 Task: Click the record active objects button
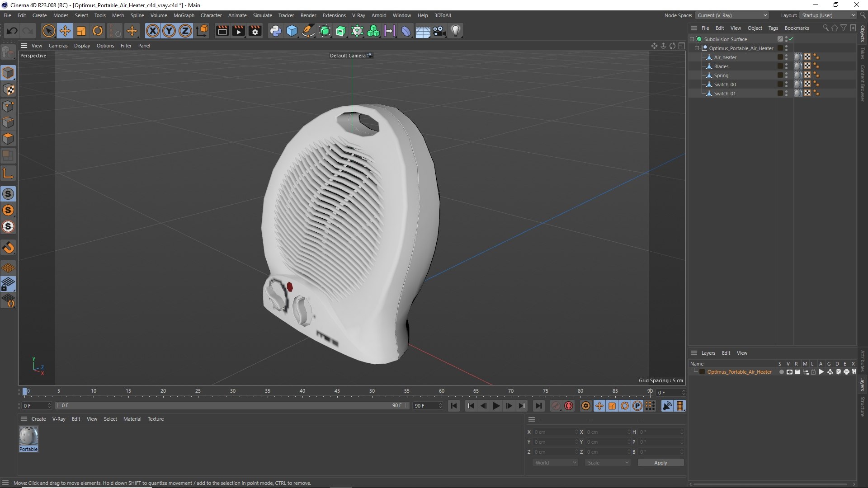(556, 406)
